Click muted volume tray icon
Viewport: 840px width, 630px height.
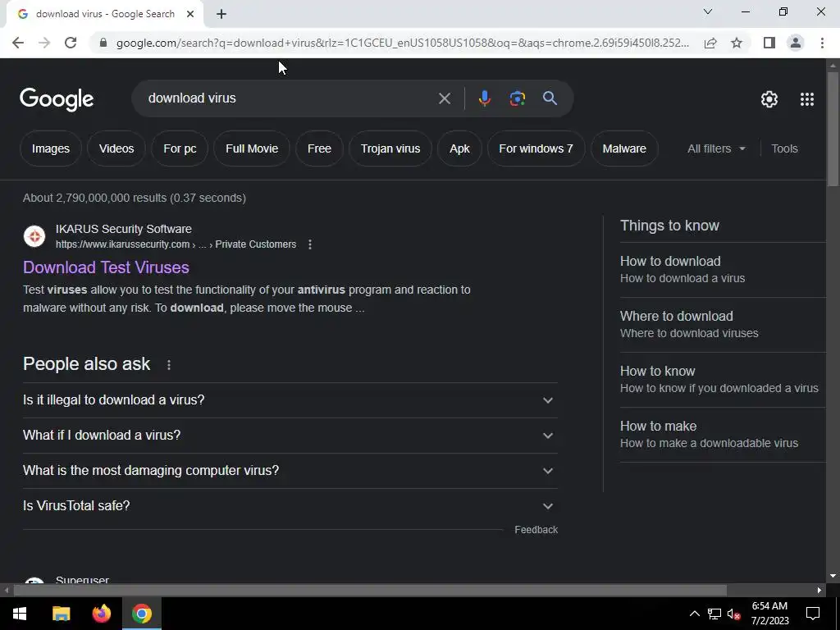(x=734, y=614)
